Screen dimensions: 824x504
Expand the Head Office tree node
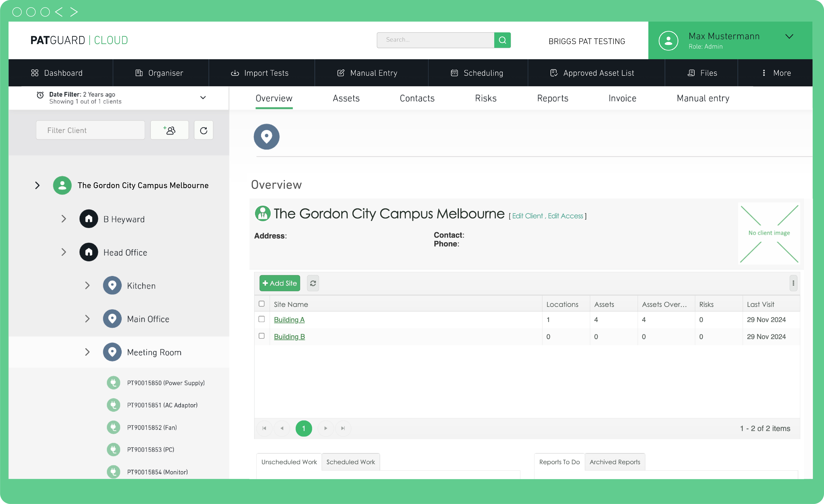click(64, 252)
